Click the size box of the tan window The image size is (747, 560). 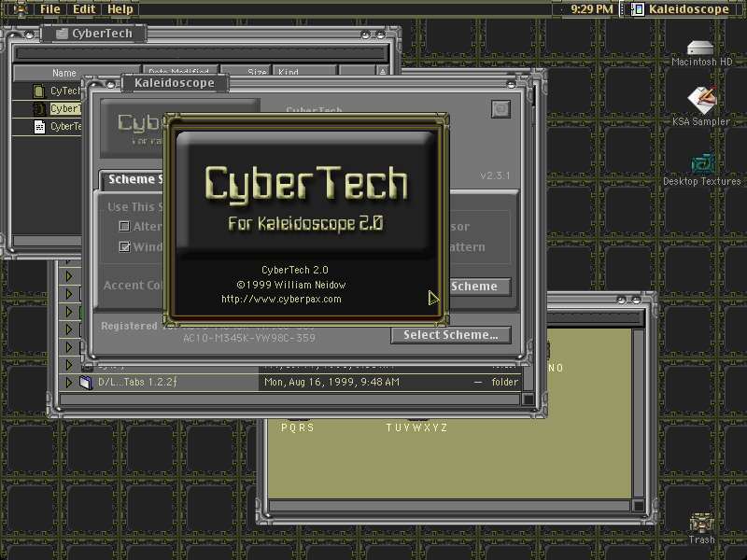coord(638,505)
